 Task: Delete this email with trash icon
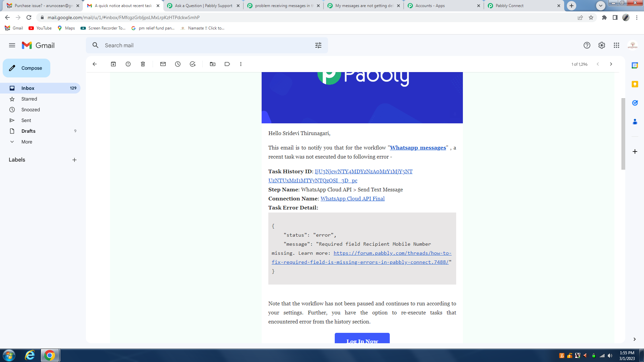[x=143, y=64]
